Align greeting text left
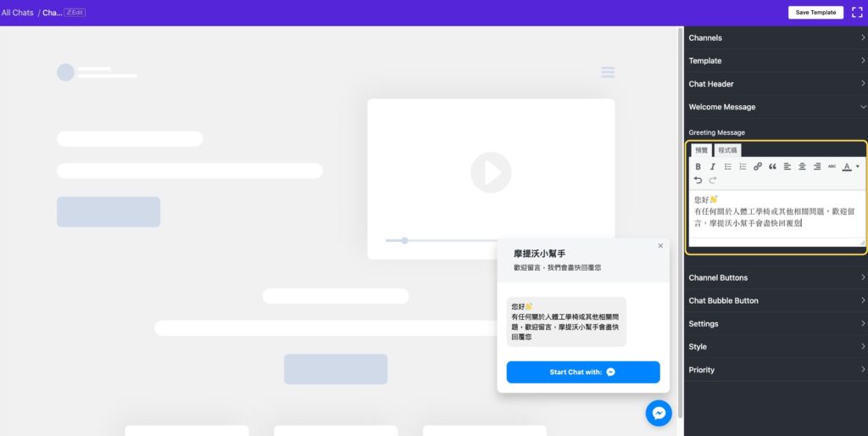868x436 pixels. coord(787,167)
